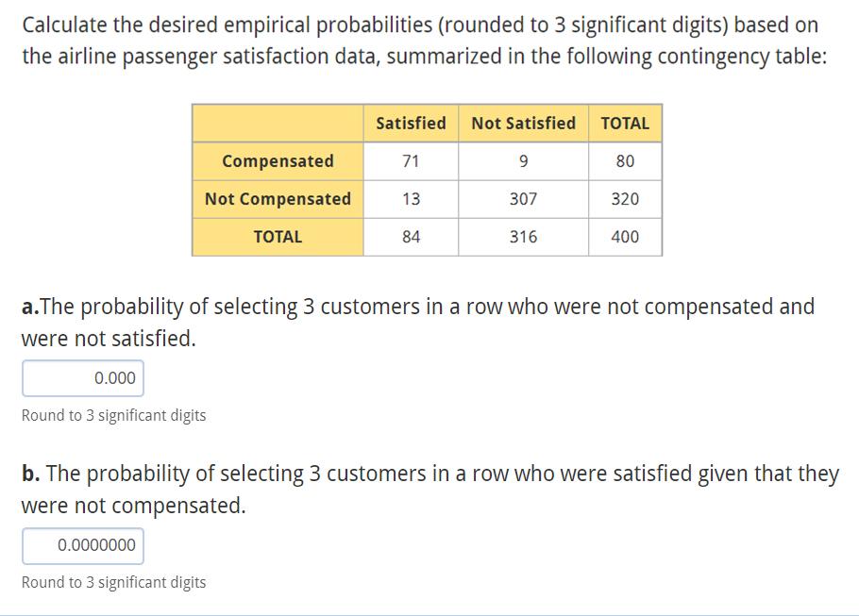Screen dimensions: 859x616
Task: Click the answer input field for part a
Action: click(82, 377)
